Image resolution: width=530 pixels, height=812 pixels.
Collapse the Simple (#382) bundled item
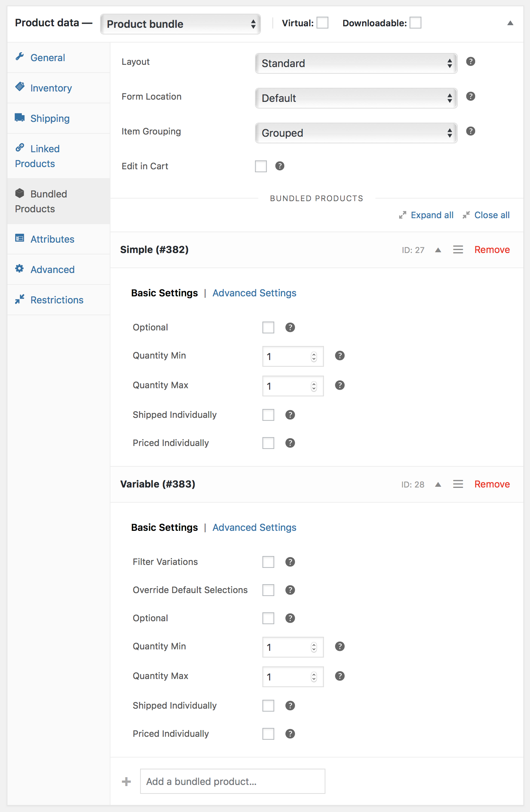[x=438, y=250]
